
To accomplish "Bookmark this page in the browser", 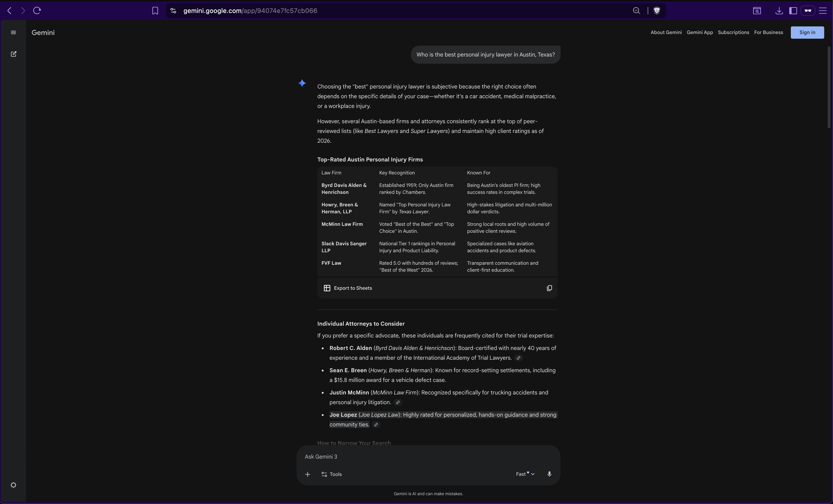I will (155, 11).
